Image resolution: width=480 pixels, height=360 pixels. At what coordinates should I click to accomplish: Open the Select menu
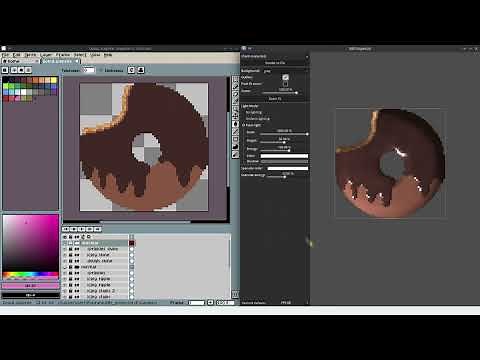(80, 55)
